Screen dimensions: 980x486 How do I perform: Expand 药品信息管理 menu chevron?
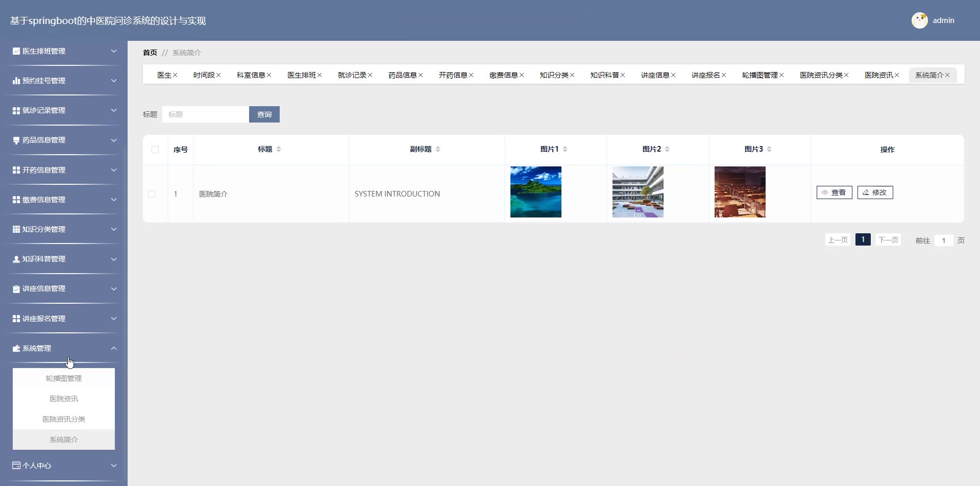[114, 140]
